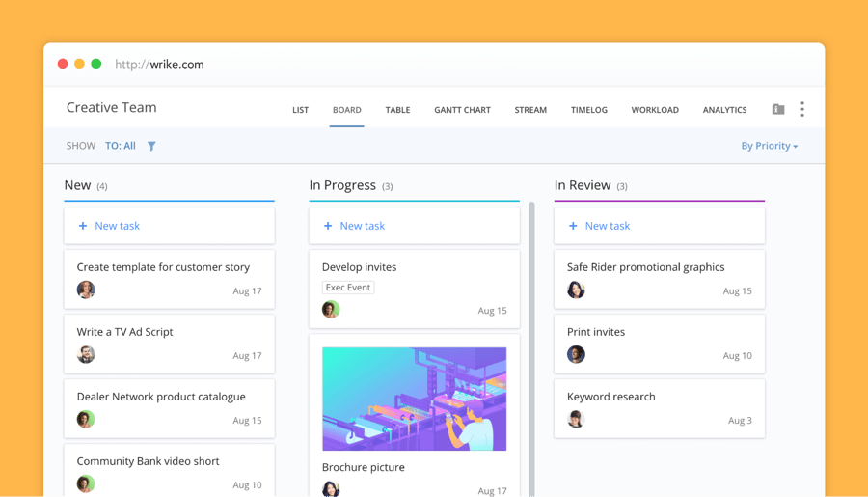This screenshot has height=497, width=868.
Task: Open the Workload tab
Action: point(655,110)
